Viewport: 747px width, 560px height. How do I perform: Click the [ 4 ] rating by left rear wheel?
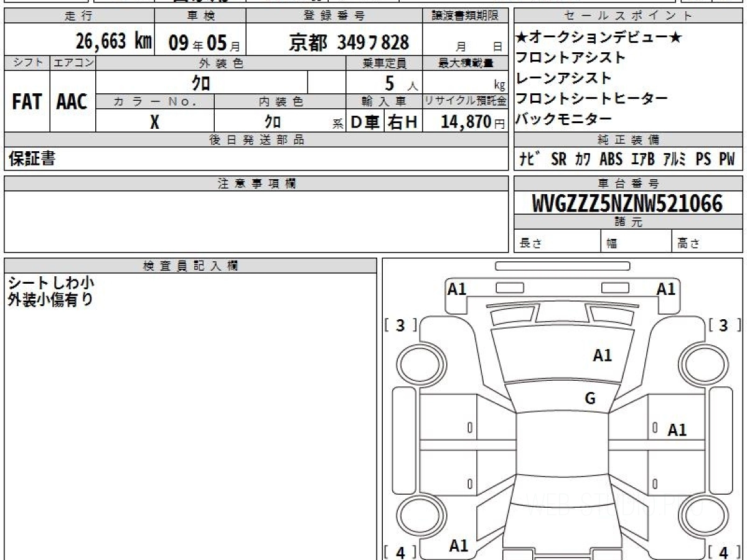[x=400, y=552]
